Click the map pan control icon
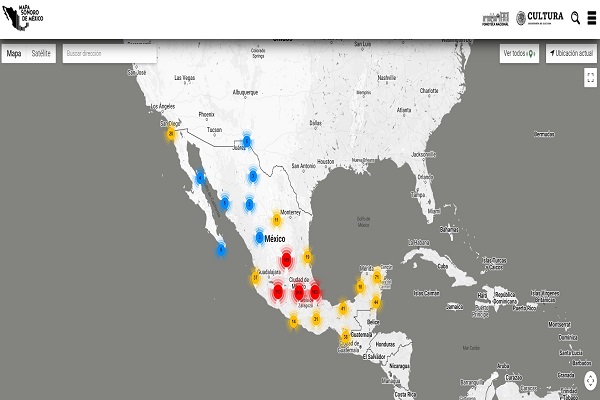The image size is (600, 400). click(590, 379)
